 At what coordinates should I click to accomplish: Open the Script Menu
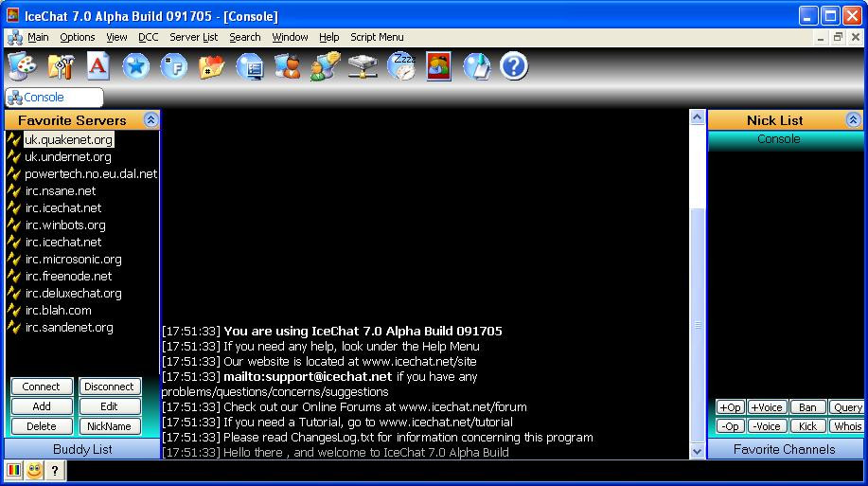pyautogui.click(x=377, y=37)
